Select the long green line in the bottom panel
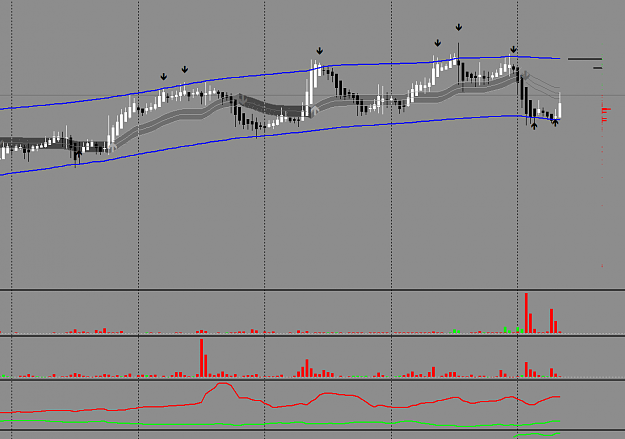This screenshot has height=439, width=625. 279,423
